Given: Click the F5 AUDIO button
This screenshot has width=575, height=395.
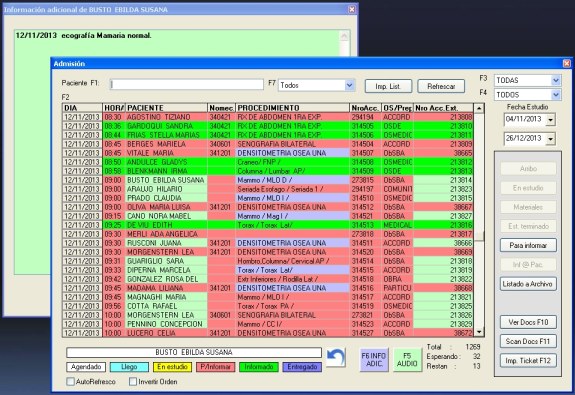Looking at the screenshot, I should click(x=407, y=360).
